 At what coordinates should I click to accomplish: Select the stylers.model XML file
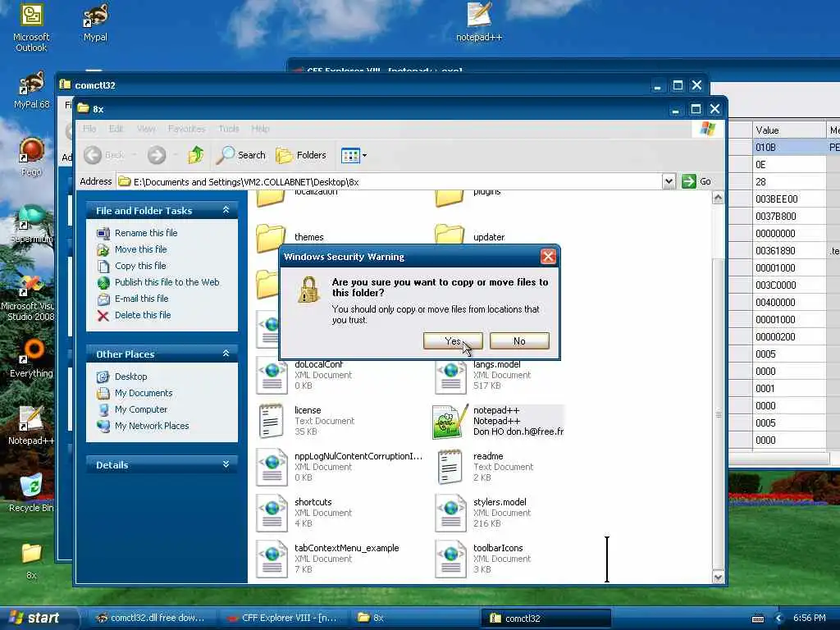pyautogui.click(x=482, y=513)
